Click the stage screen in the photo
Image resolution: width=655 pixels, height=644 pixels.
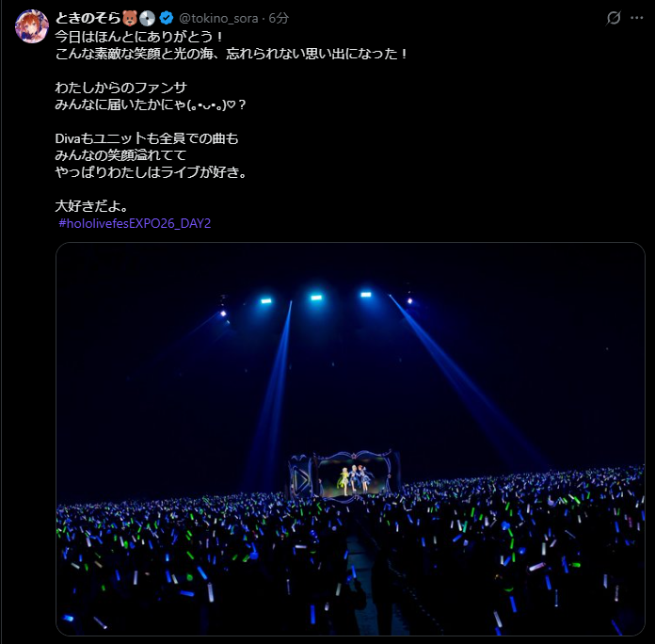(x=354, y=474)
